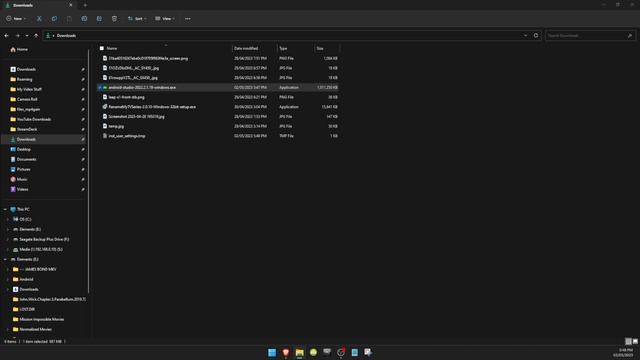This screenshot has width=640, height=360.
Task: Close the Downloads tab
Action: 71,5
